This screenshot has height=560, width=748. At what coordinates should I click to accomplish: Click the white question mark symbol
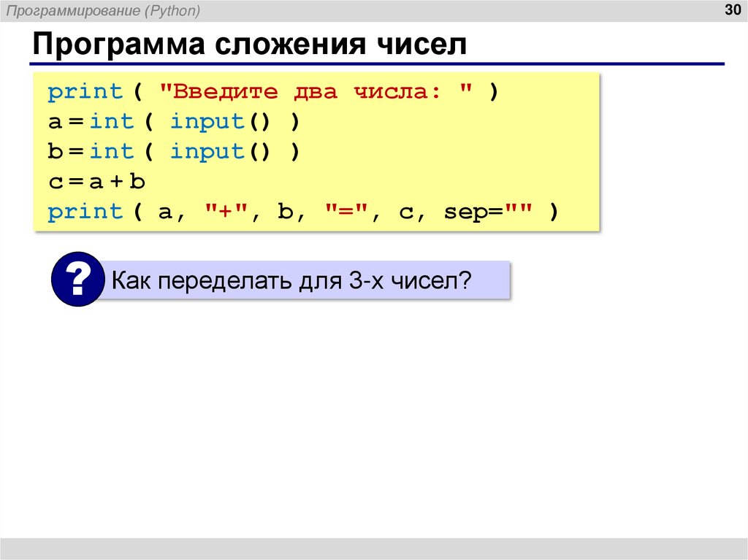point(77,278)
